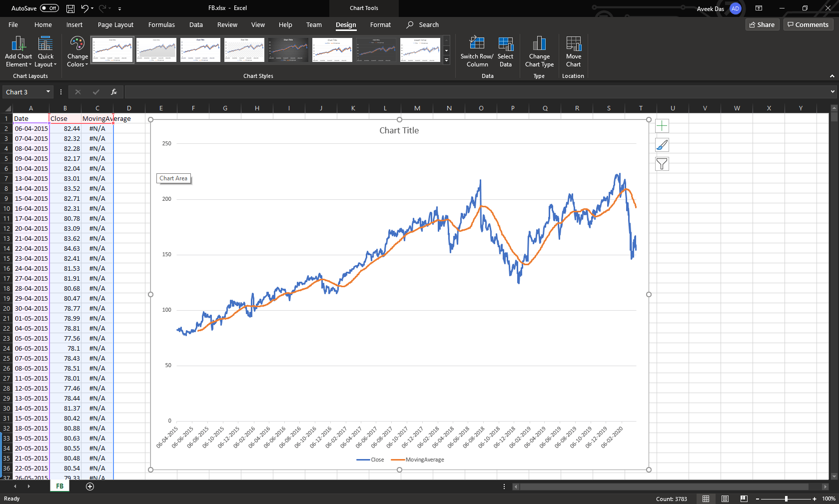The width and height of the screenshot is (839, 504).
Task: Open the Comments pane
Action: pos(808,24)
